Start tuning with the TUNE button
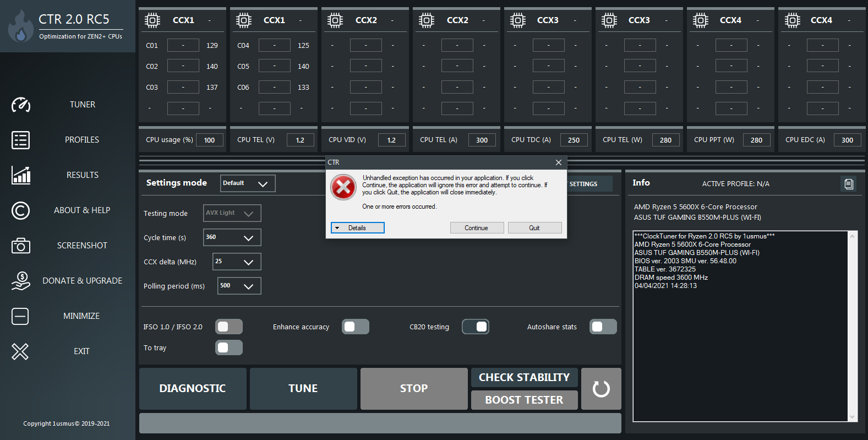Screen dimensions: 868x440 pos(303,389)
